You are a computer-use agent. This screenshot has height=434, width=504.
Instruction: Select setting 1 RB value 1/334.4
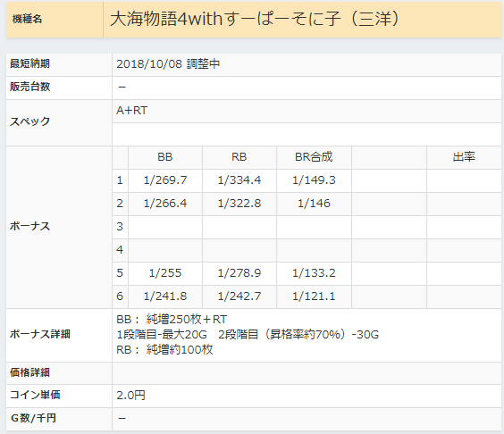tap(239, 180)
